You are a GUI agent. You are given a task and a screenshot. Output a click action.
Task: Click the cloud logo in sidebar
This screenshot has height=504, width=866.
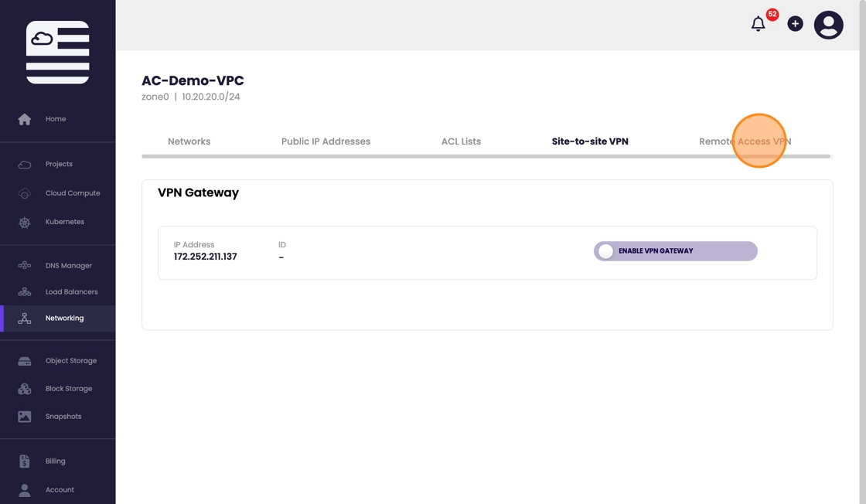57,52
